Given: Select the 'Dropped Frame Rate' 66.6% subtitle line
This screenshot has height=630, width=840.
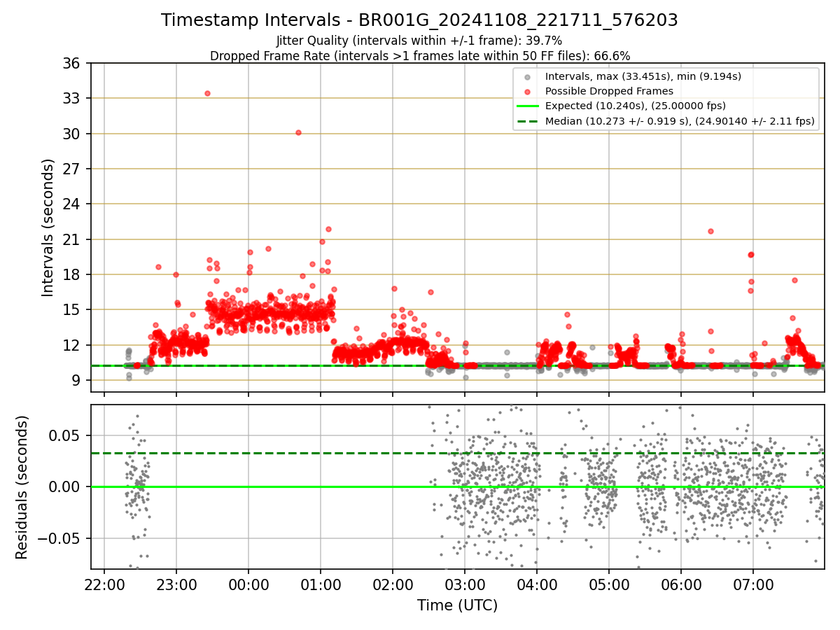Looking at the screenshot, I should (x=420, y=56).
